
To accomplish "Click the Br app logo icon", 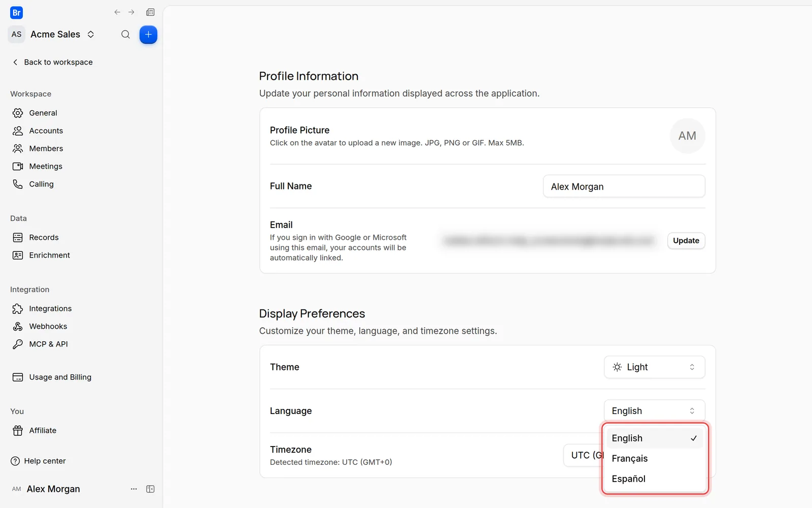I will (x=16, y=13).
